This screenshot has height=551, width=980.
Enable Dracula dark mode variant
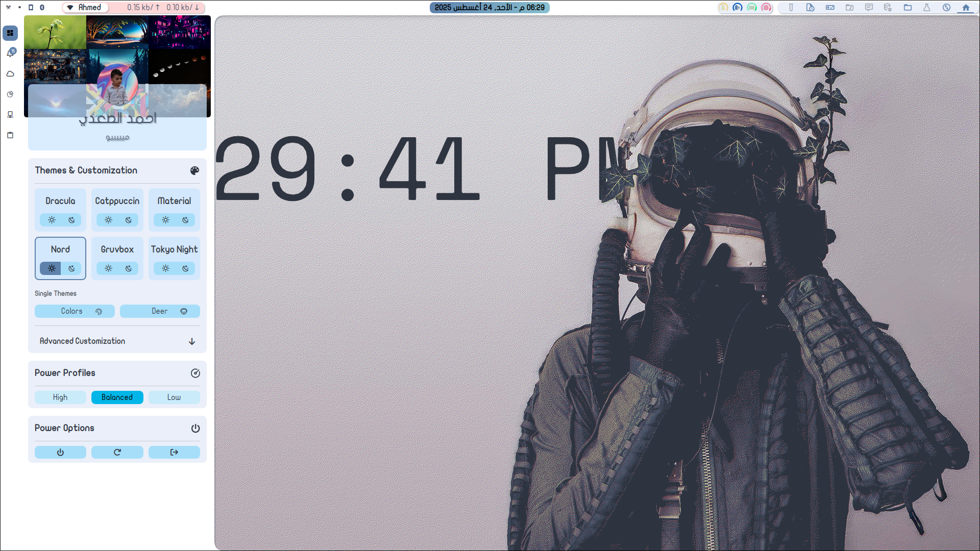71,220
